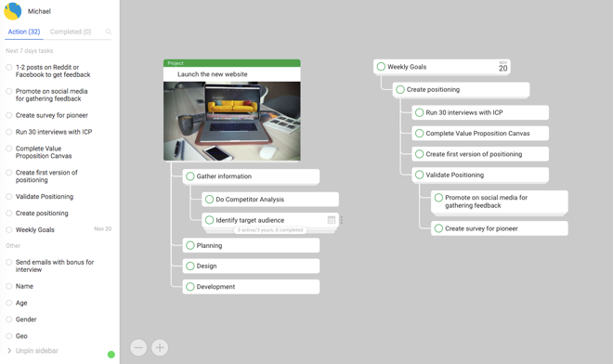Click the green Project header label
The height and width of the screenshot is (364, 613).
click(x=176, y=63)
